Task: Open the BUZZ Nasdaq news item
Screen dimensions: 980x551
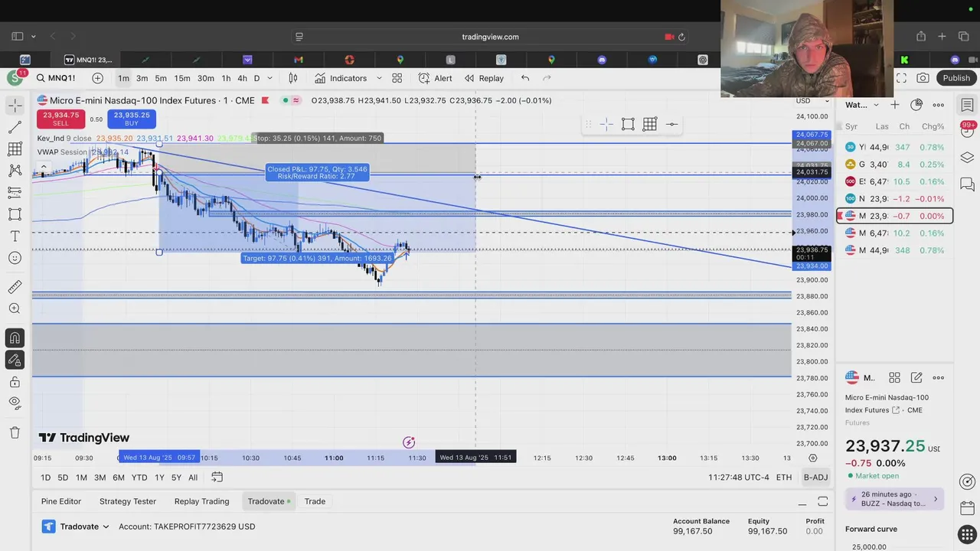Action: pos(894,499)
